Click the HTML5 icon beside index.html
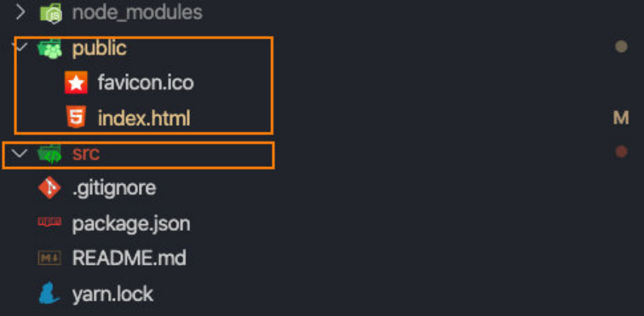 (x=76, y=117)
